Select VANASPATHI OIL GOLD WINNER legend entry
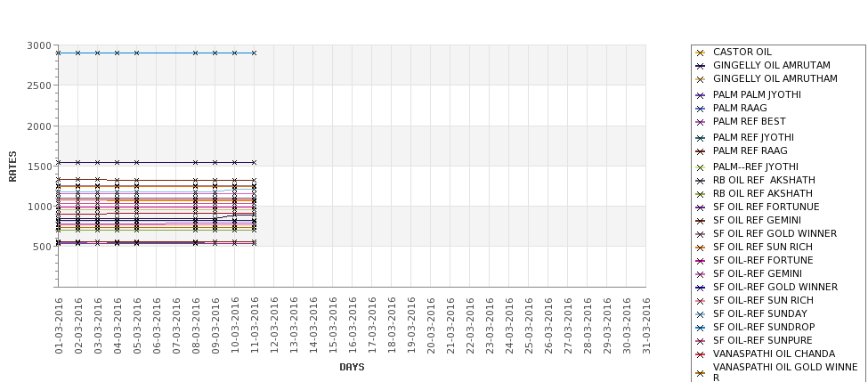 (785, 372)
